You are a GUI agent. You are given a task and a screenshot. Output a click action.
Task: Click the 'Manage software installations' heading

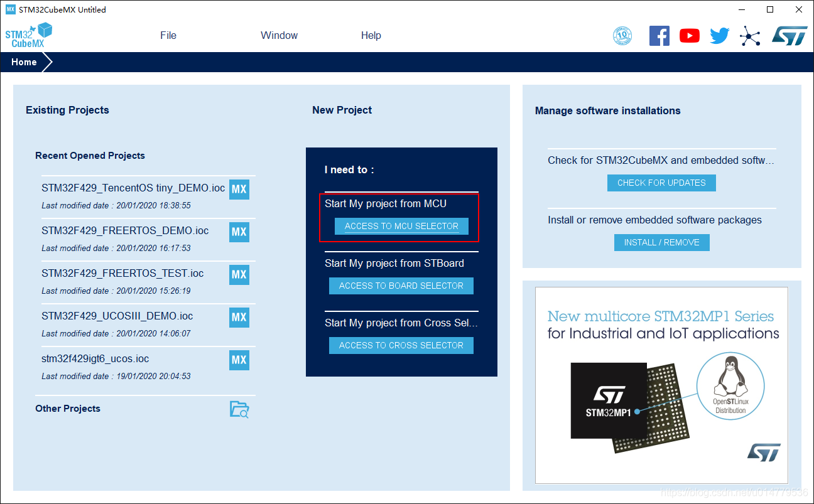coord(607,110)
